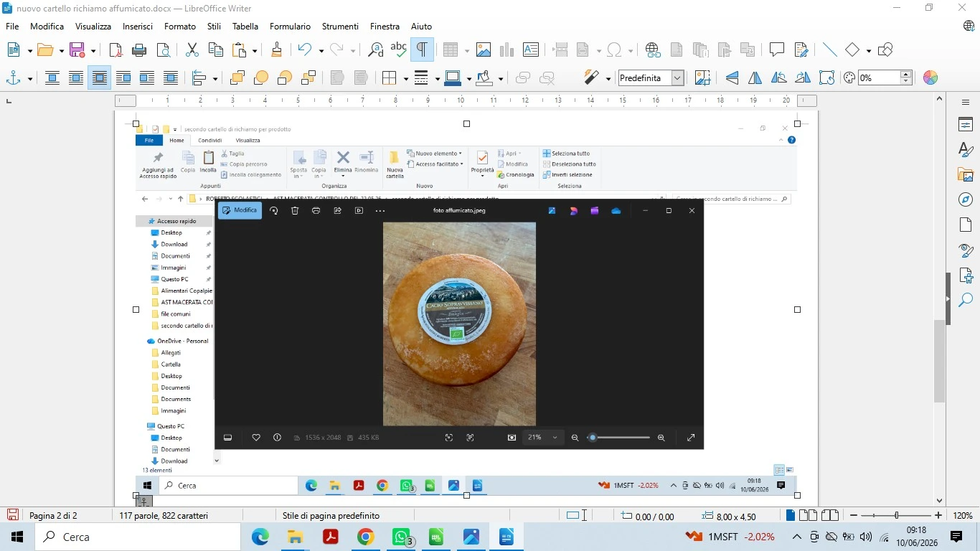Open the Border Color swatch button

point(453,77)
